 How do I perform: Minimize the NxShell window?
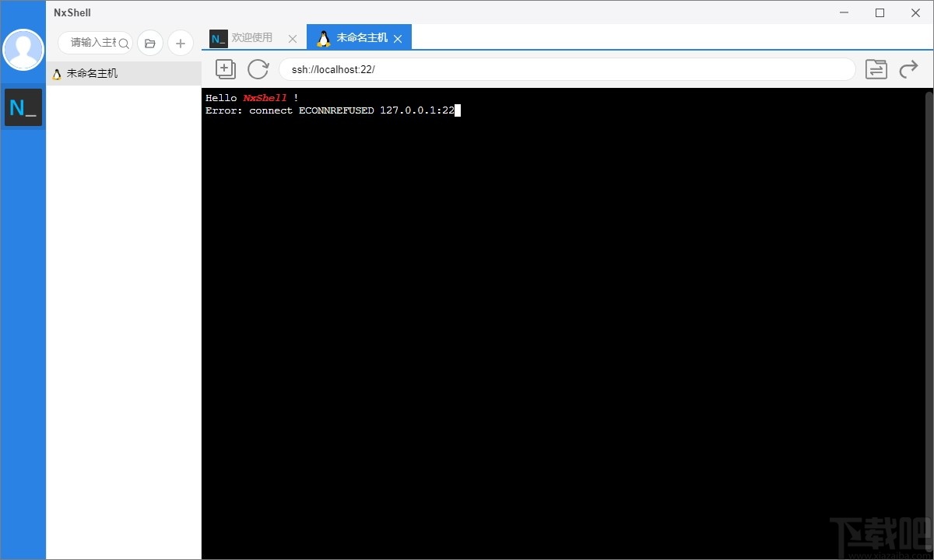[844, 12]
